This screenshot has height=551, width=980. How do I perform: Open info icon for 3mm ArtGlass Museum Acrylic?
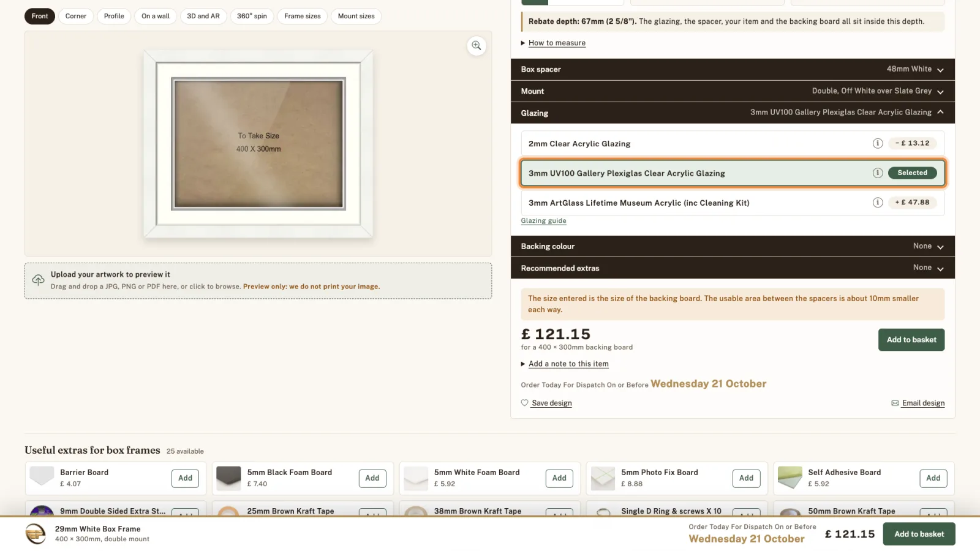878,203
